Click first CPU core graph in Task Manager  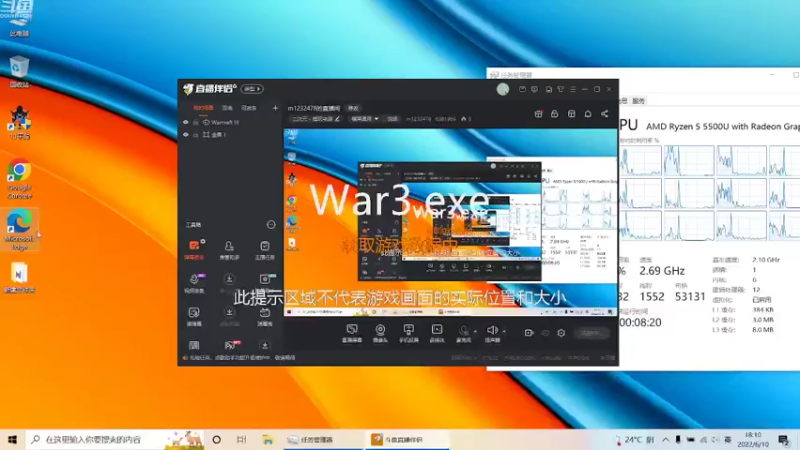click(640, 160)
